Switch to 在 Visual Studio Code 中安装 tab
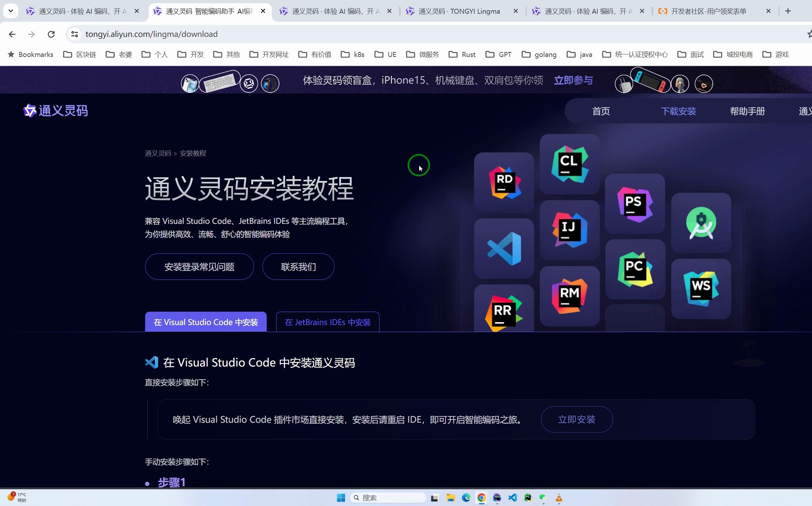 coord(206,322)
